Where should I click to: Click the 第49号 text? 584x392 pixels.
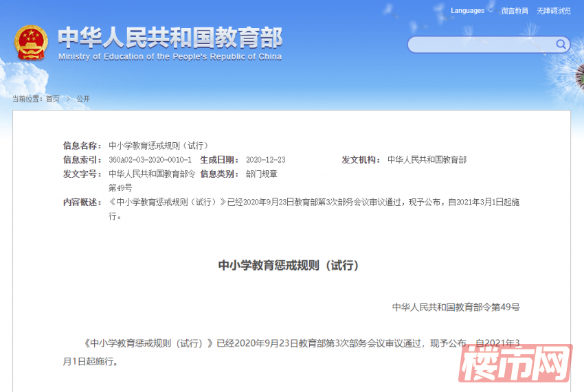point(120,188)
